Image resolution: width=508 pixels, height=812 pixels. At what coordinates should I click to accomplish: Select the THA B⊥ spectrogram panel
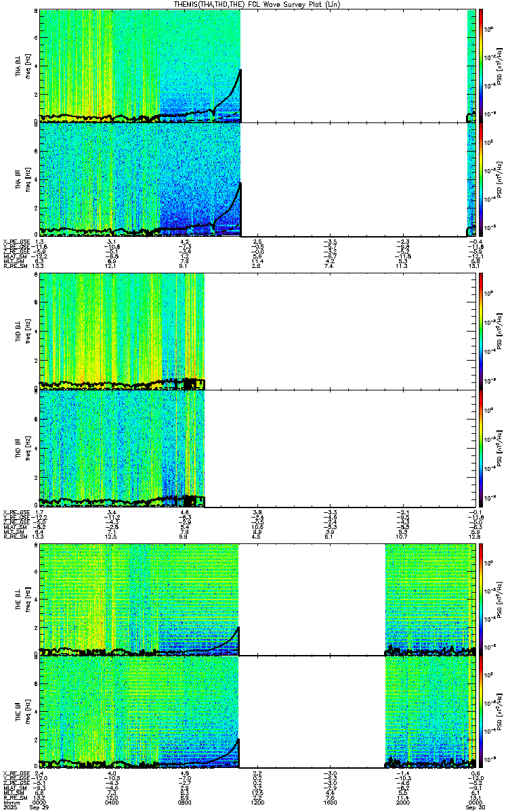click(257, 66)
